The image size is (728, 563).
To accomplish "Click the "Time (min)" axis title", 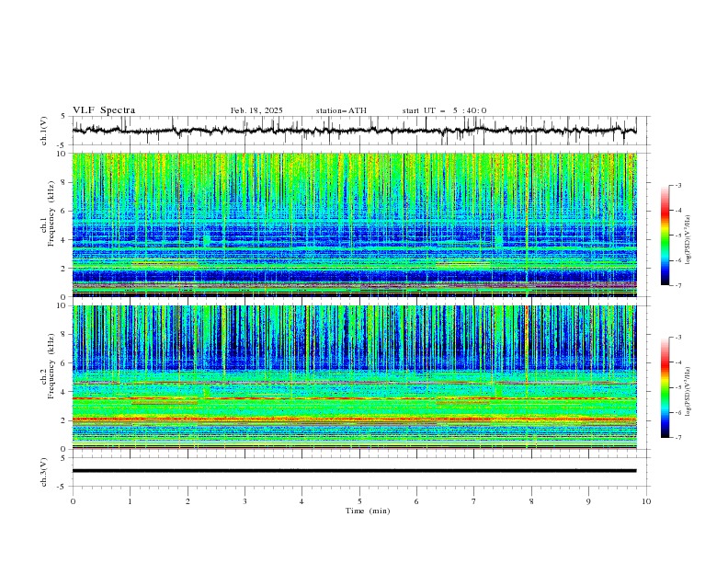I will click(x=368, y=511).
